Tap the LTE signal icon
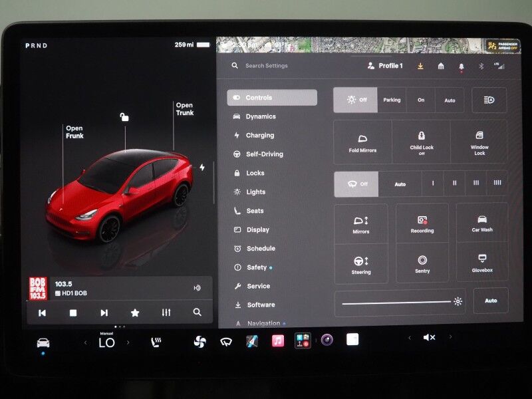The height and width of the screenshot is (399, 532). coord(499,66)
